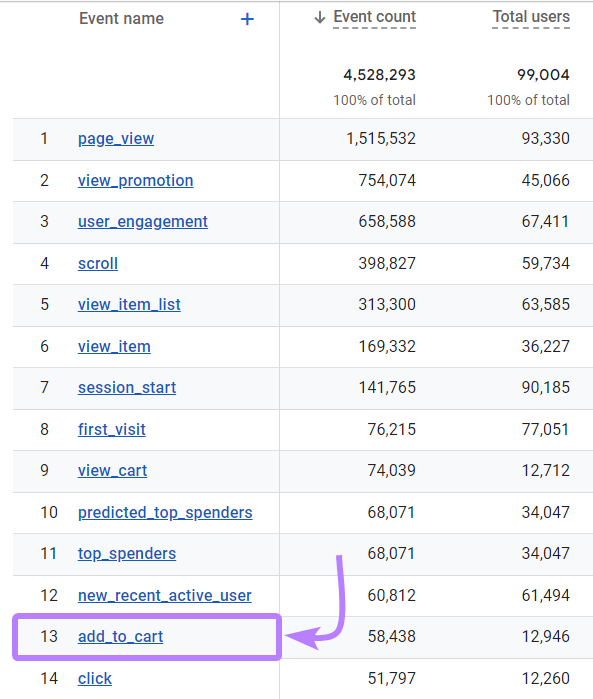Open the view_item event link

coord(114,346)
